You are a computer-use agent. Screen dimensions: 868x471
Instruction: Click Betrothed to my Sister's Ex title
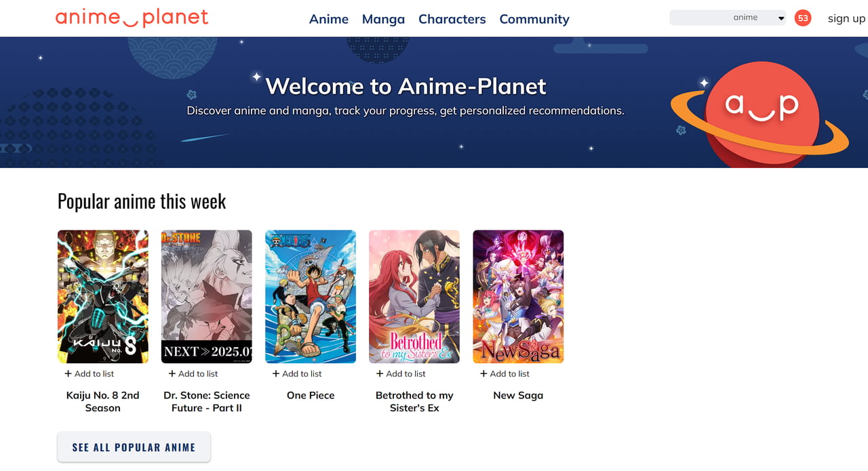coord(414,401)
